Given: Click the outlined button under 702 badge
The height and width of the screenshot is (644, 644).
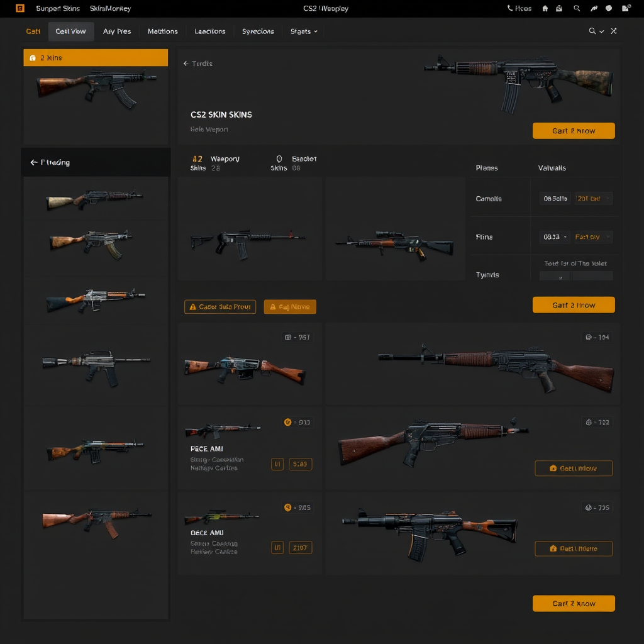Looking at the screenshot, I should 574,468.
